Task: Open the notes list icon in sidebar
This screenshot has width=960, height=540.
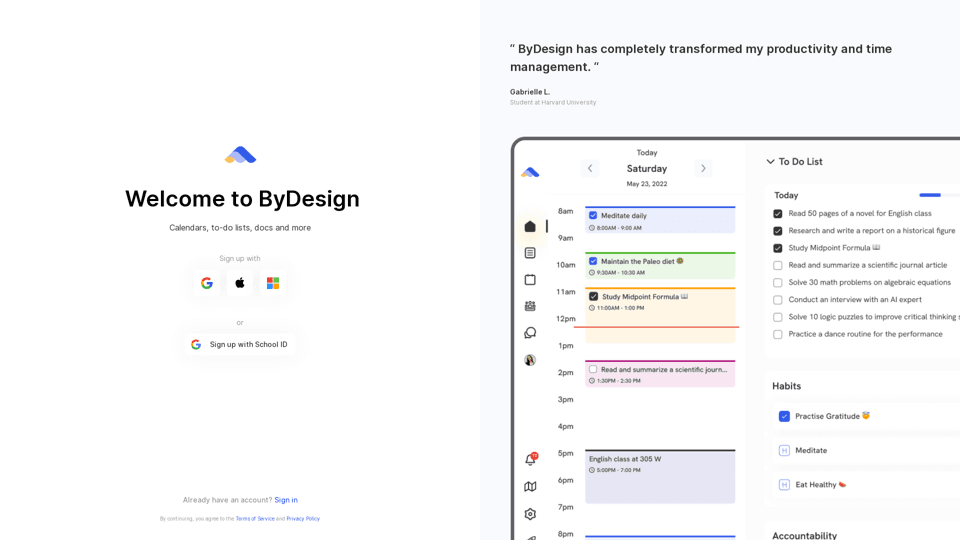Action: 530,253
